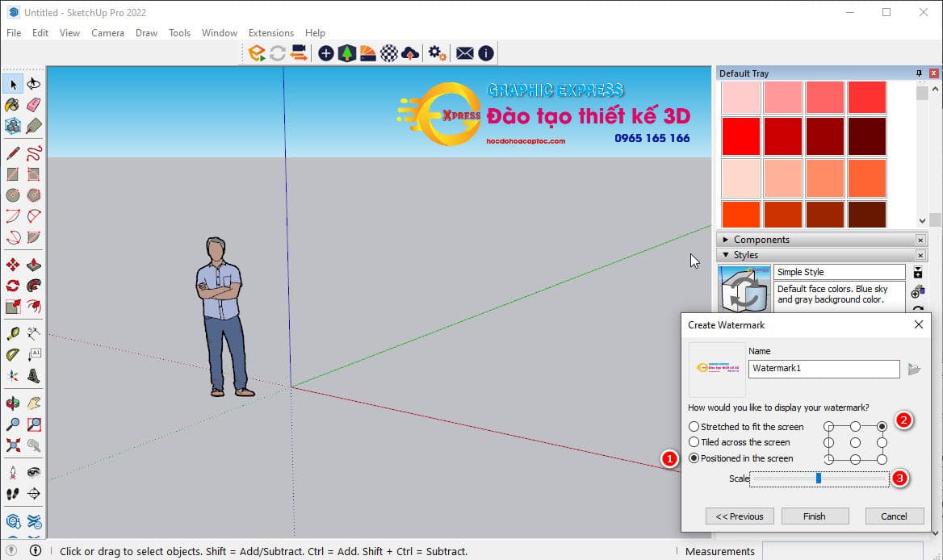
Task: Choose Tiled across the screen
Action: coord(694,442)
